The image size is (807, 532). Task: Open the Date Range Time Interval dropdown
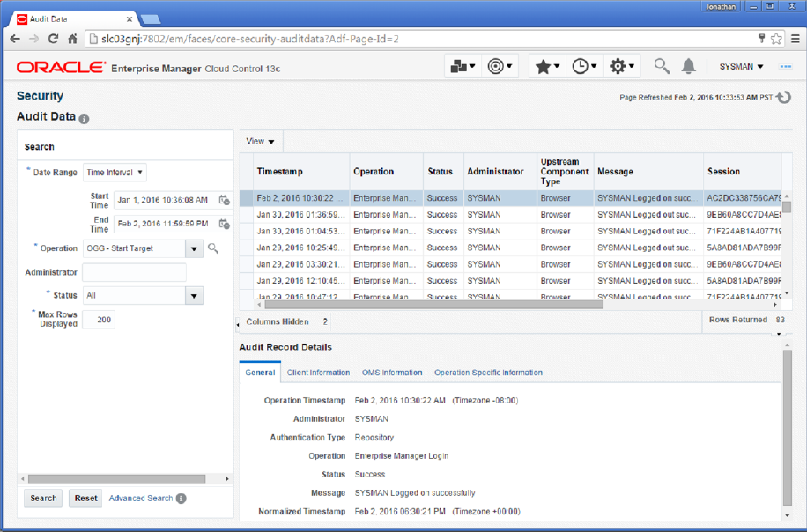115,172
